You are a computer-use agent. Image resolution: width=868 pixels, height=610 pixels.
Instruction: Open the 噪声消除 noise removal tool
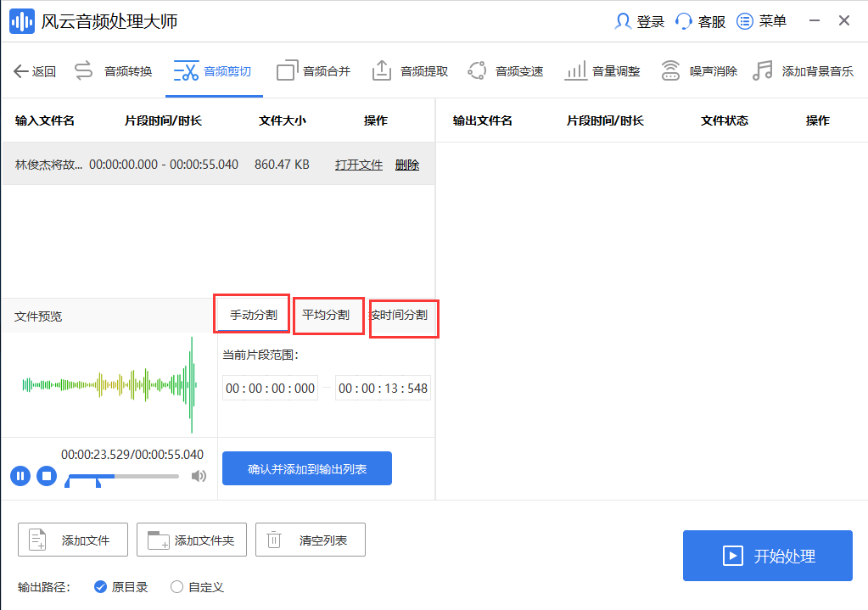[699, 71]
